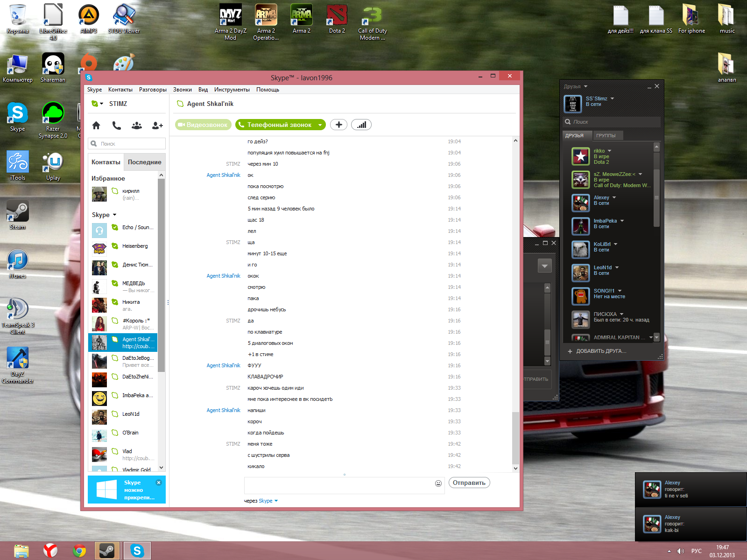Open DayZ Commander desktop shortcut
The width and height of the screenshot is (747, 560).
[18, 365]
